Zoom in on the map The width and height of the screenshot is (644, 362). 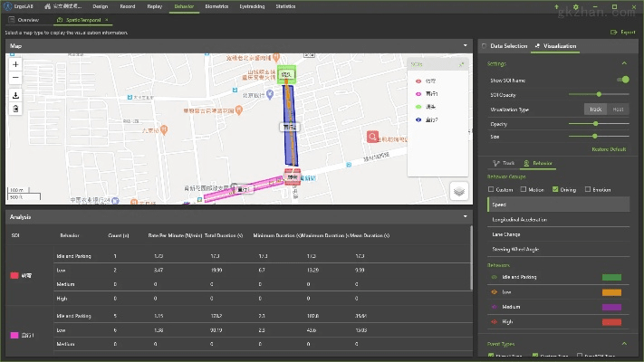15,64
